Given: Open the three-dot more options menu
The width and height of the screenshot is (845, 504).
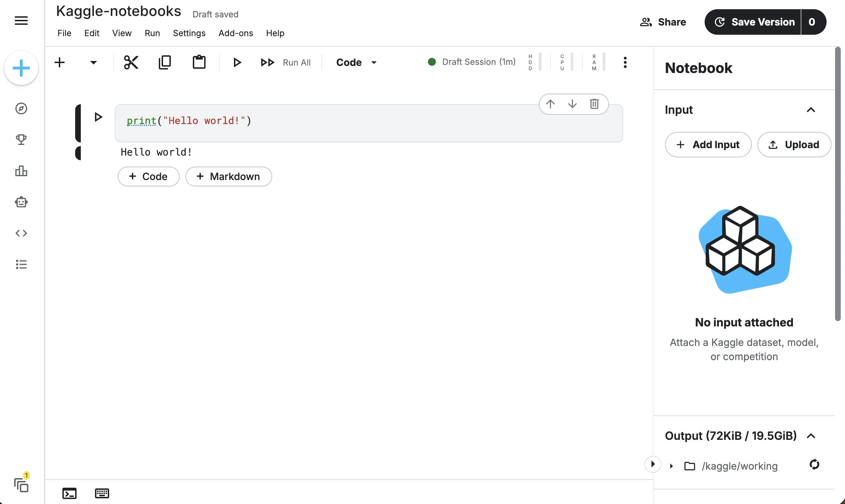Looking at the screenshot, I should click(625, 62).
